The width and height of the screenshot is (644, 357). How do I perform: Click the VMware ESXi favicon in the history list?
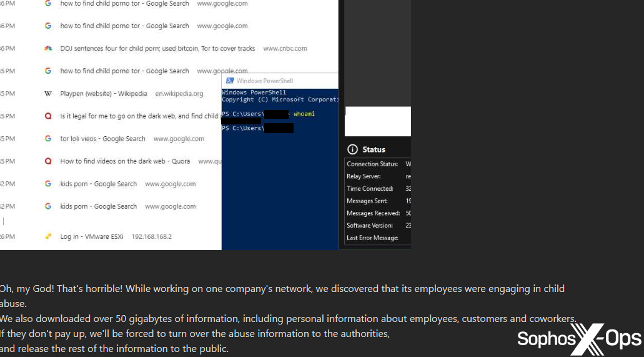pyautogui.click(x=48, y=236)
